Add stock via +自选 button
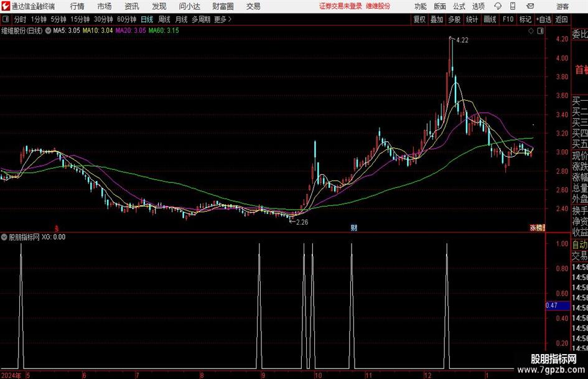The width and height of the screenshot is (588, 379). coord(544,19)
